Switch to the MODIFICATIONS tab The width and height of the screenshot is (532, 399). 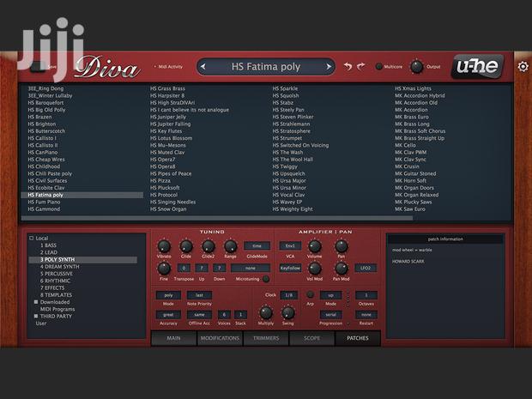coord(220,338)
